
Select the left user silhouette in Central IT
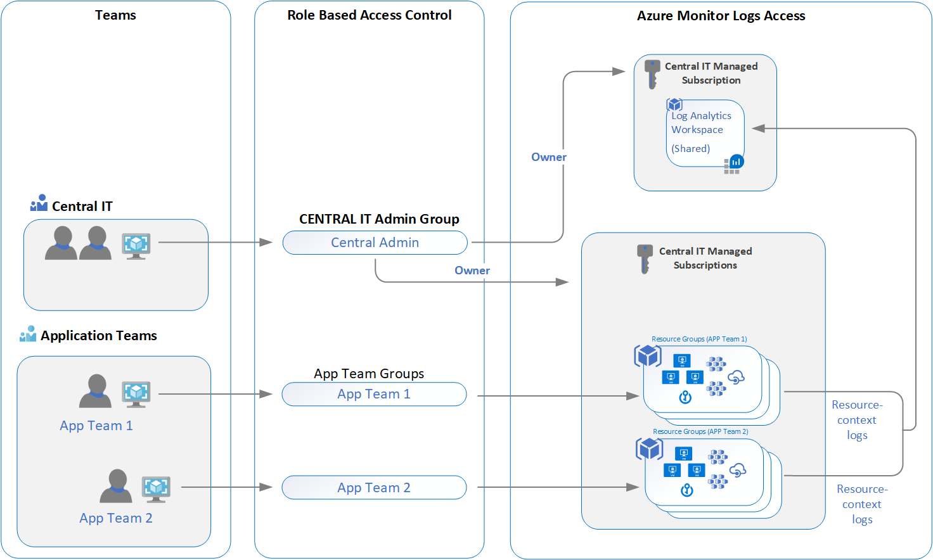[61, 243]
